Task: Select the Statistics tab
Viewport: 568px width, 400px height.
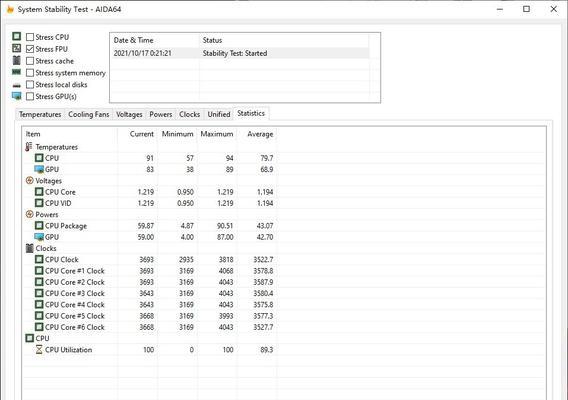Action: coord(251,113)
